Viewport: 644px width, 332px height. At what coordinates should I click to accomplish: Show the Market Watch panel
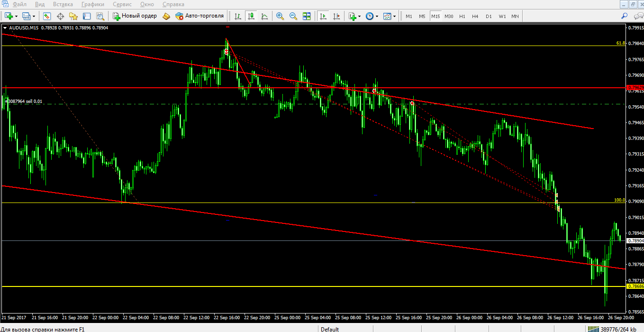pos(47,16)
